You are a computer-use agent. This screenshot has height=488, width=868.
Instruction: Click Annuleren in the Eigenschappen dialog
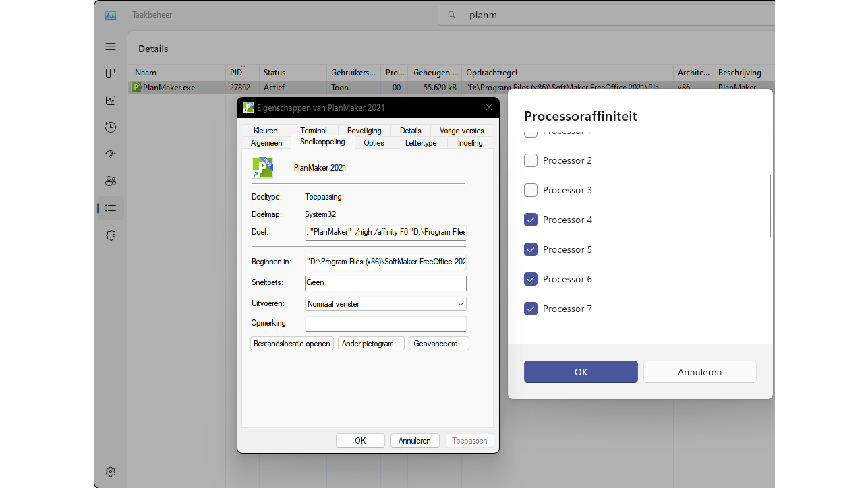(x=415, y=441)
